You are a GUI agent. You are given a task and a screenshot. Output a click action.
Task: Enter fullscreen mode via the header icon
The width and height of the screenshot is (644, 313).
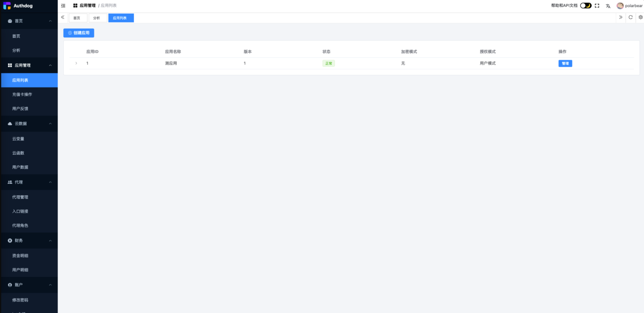coord(597,6)
